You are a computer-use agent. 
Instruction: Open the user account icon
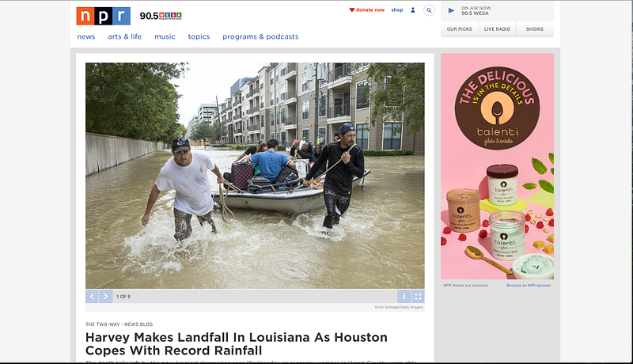click(412, 10)
